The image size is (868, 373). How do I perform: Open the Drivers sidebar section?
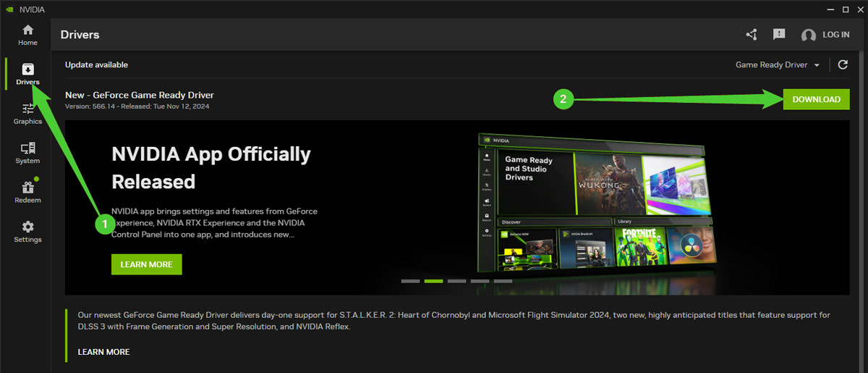coord(27,74)
